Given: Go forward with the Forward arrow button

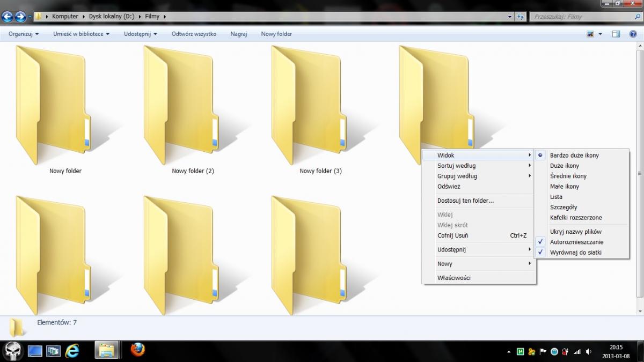Looking at the screenshot, I should [20, 17].
